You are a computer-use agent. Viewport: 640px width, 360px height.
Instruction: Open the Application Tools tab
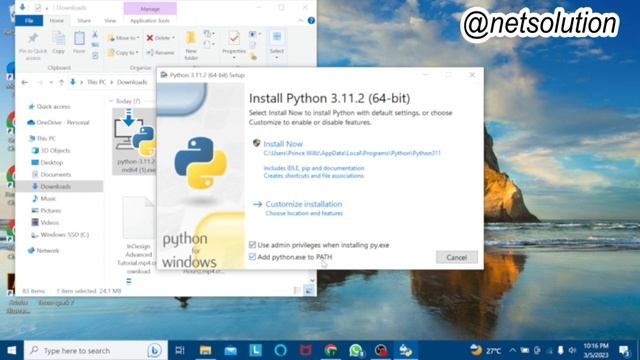150,20
